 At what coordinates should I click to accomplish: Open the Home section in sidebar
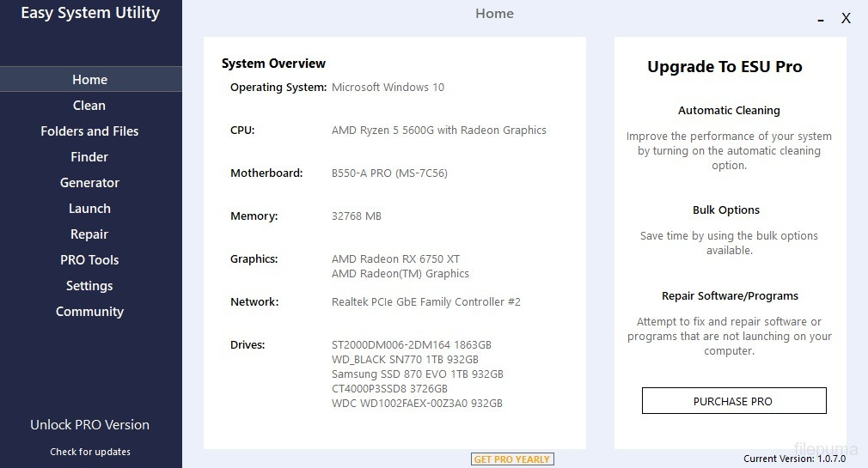pyautogui.click(x=90, y=79)
